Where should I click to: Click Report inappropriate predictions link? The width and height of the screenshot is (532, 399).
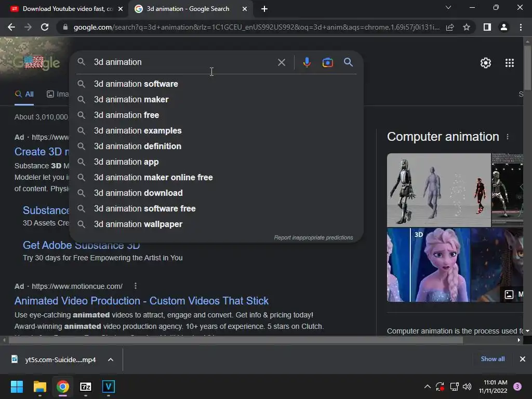tap(313, 237)
